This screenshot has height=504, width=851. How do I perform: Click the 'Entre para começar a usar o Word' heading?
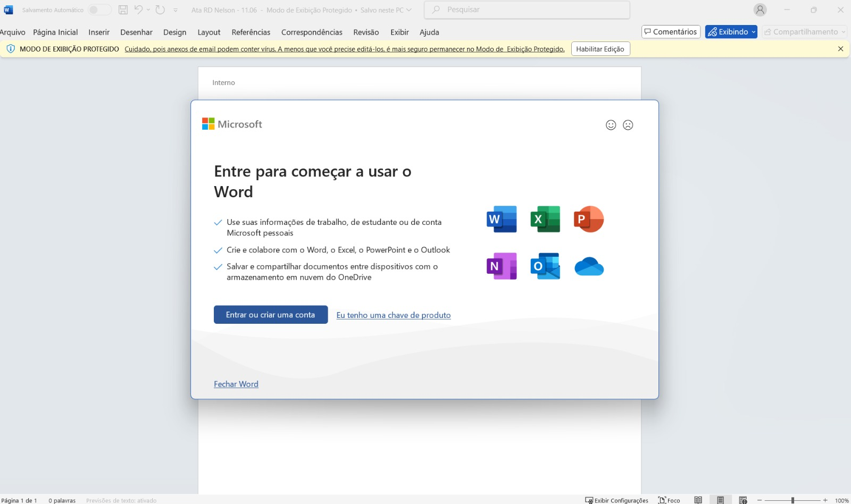pos(313,181)
